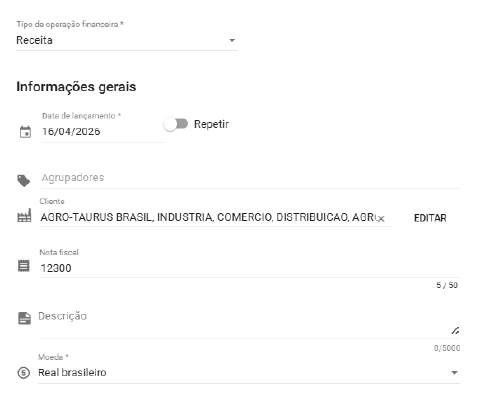
Task: Toggle the Repetir switch on
Action: pyautogui.click(x=176, y=124)
